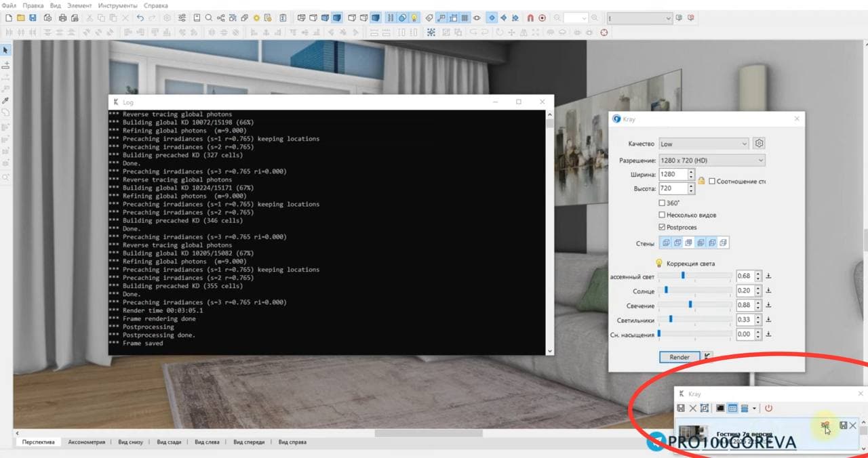Viewport: 868px width, 458px height.
Task: Click the Log window vertical scrollbar
Action: [x=549, y=232]
